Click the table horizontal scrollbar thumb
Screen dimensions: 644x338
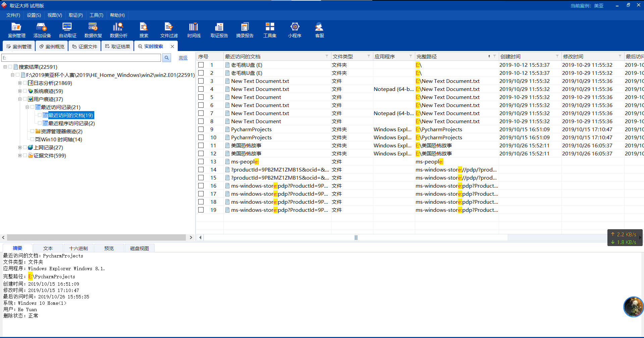point(356,238)
